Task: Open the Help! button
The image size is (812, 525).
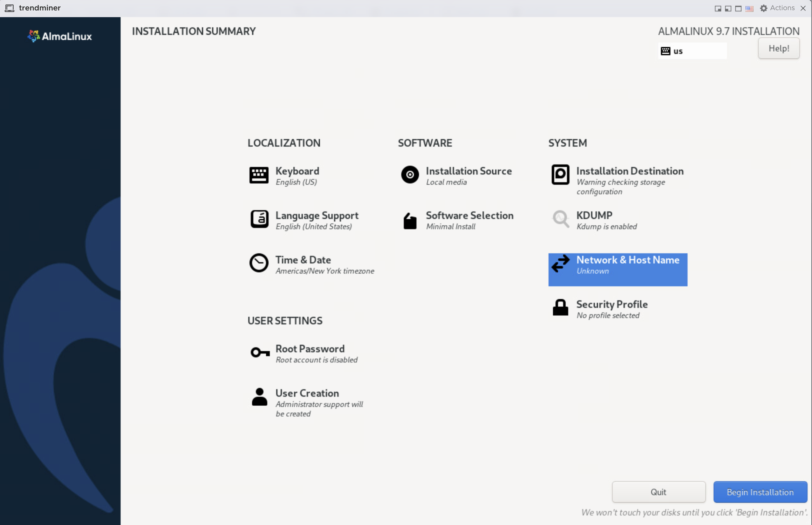Action: 778,49
